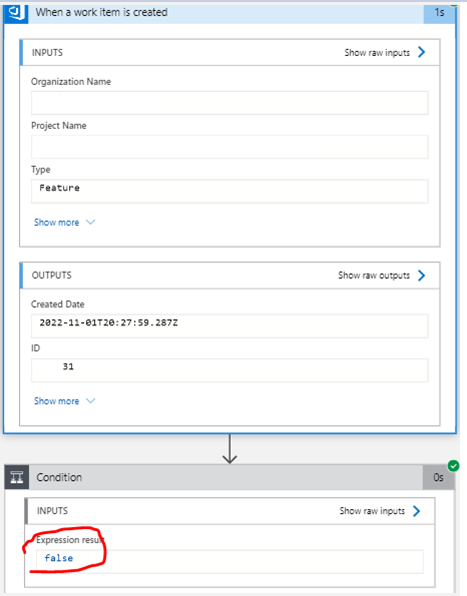Click the Show raw outputs link
Screen dimensions: 467x596
[x=374, y=276]
